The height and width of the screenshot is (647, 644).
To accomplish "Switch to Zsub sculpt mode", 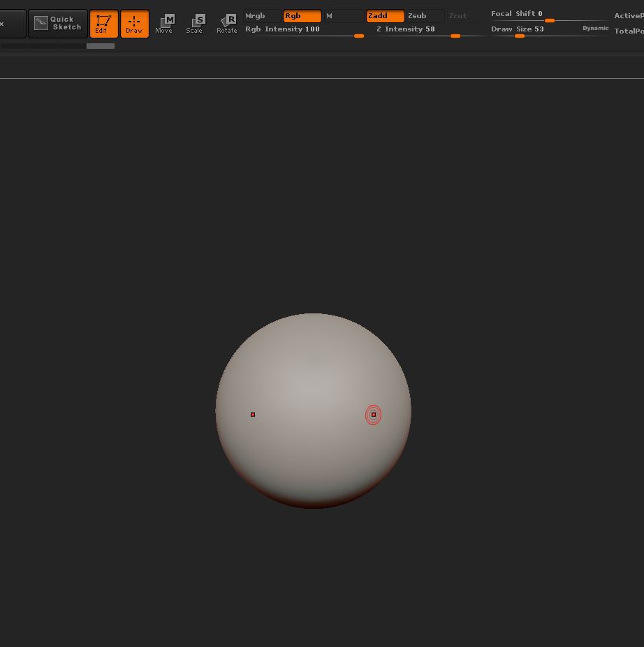I will click(425, 15).
